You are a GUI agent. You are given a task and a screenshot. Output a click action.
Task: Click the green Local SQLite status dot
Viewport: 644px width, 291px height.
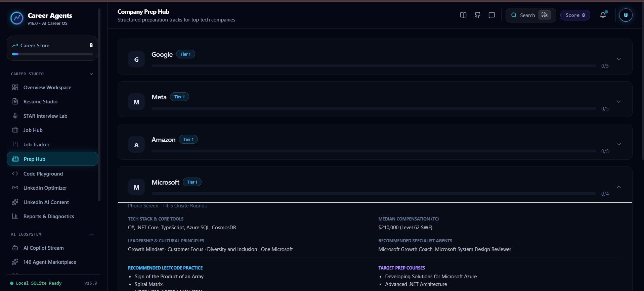[x=12, y=283]
